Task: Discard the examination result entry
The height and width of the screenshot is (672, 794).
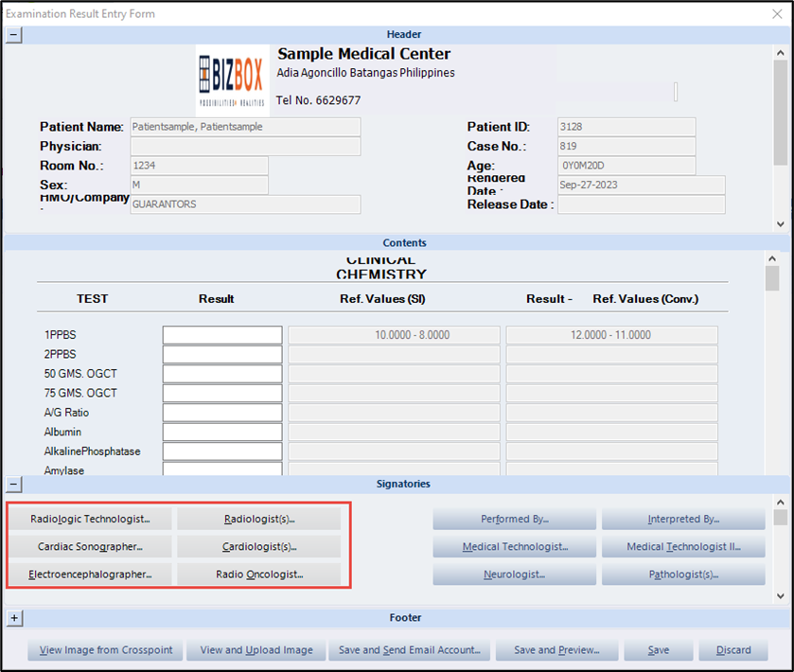Action: click(x=733, y=650)
